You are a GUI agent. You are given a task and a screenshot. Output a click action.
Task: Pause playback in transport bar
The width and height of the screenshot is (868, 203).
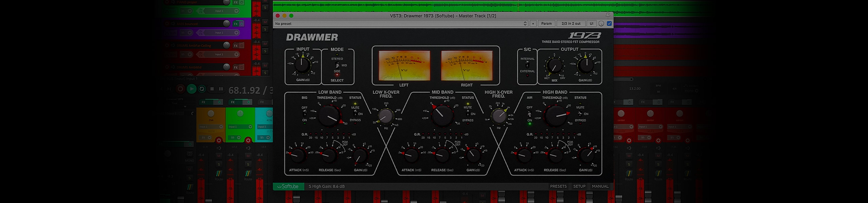click(221, 89)
